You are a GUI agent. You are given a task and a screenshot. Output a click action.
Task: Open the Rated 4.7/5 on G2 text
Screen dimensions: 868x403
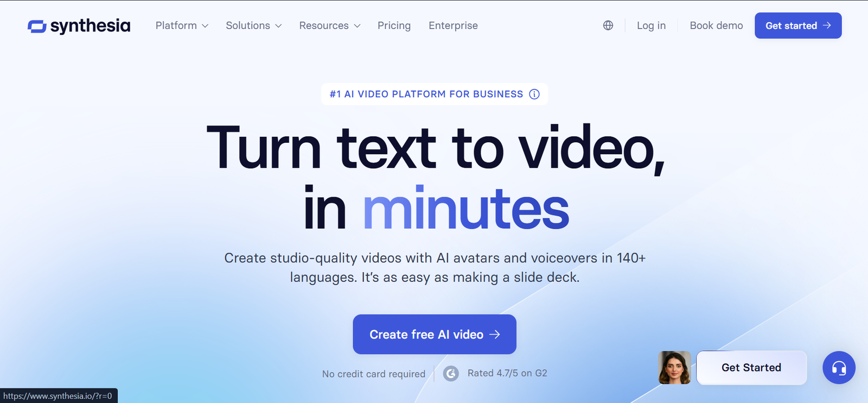coord(507,373)
